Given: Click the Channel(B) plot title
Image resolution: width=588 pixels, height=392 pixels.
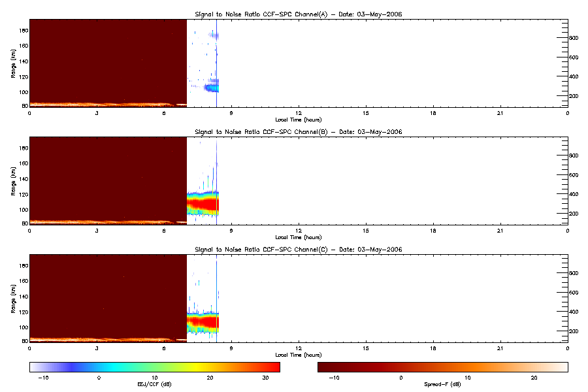Looking at the screenshot, I should (298, 132).
